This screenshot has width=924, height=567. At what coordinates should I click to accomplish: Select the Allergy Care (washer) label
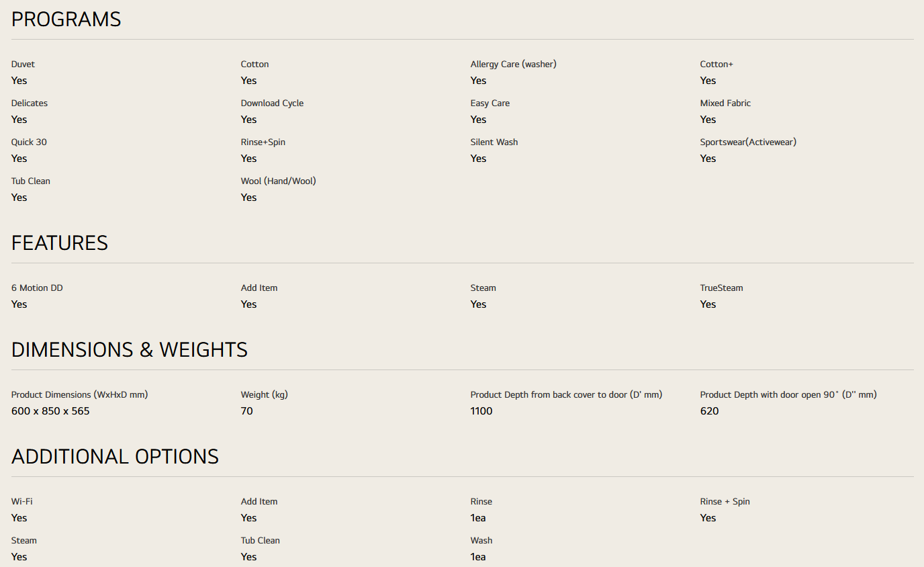[x=513, y=64]
